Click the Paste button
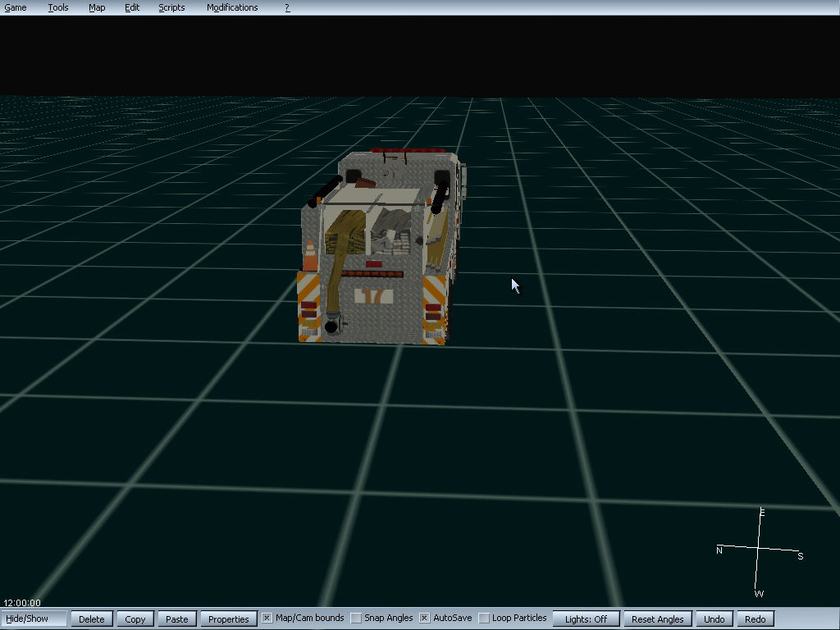This screenshot has width=840, height=630. tap(177, 619)
